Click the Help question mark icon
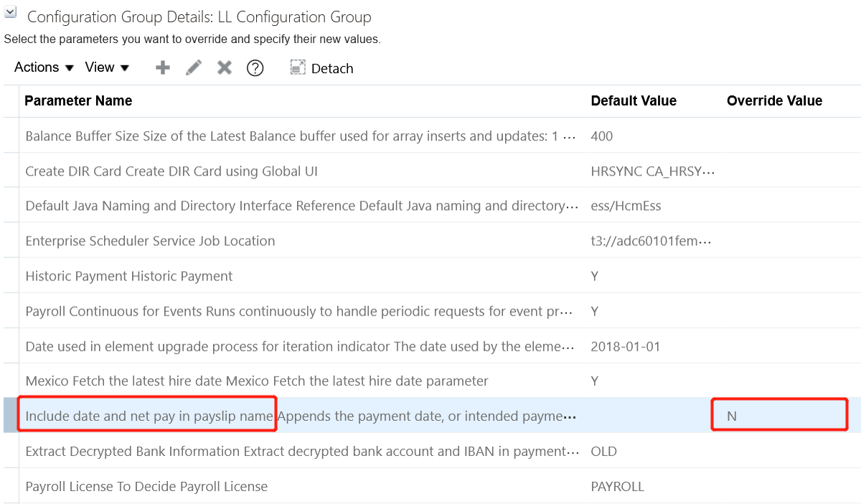Image resolution: width=861 pixels, height=504 pixels. (x=255, y=68)
